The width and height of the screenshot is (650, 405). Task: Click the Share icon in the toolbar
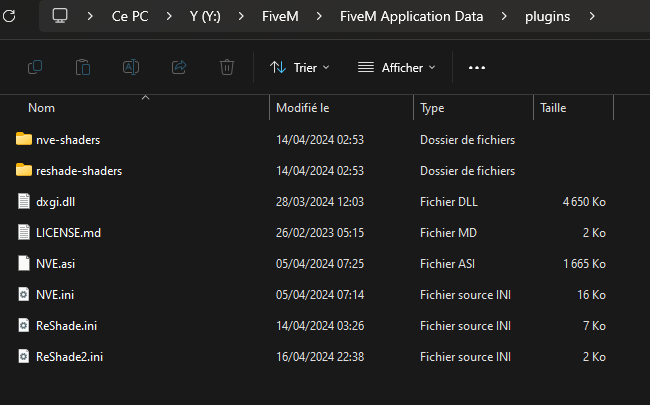tap(179, 67)
